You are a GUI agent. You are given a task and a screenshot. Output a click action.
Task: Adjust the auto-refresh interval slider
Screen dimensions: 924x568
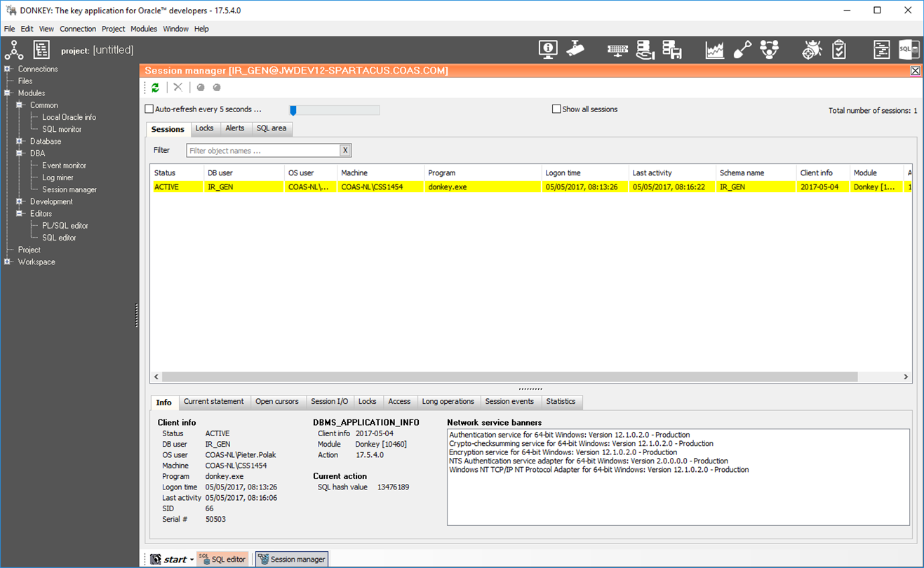pyautogui.click(x=293, y=110)
